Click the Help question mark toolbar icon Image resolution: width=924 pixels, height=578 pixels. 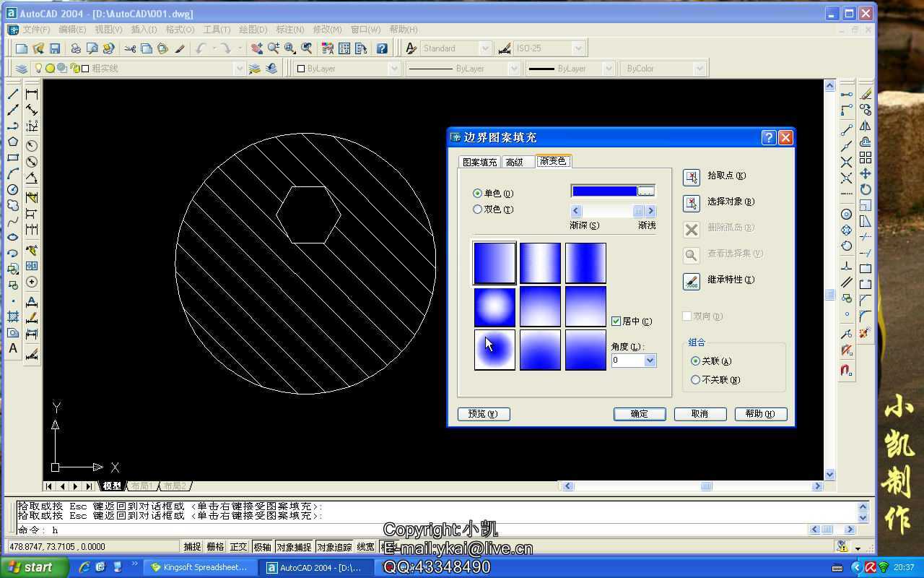click(x=382, y=48)
